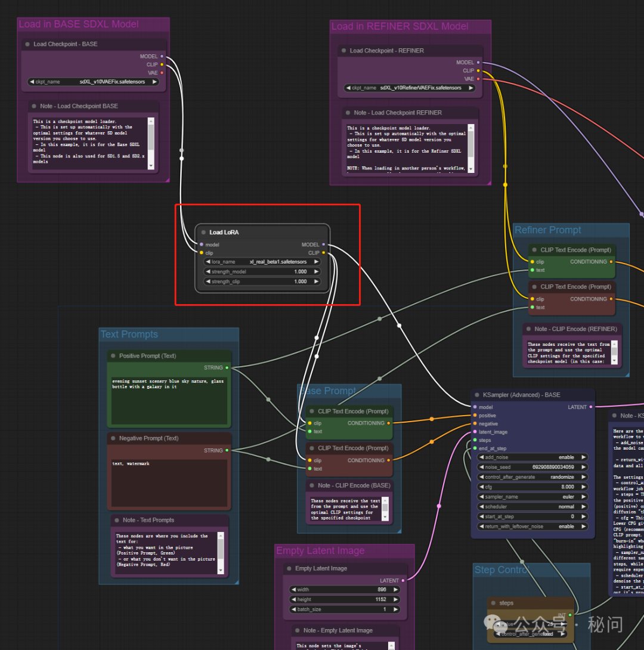Increase strength_model with right arrow

click(316, 271)
